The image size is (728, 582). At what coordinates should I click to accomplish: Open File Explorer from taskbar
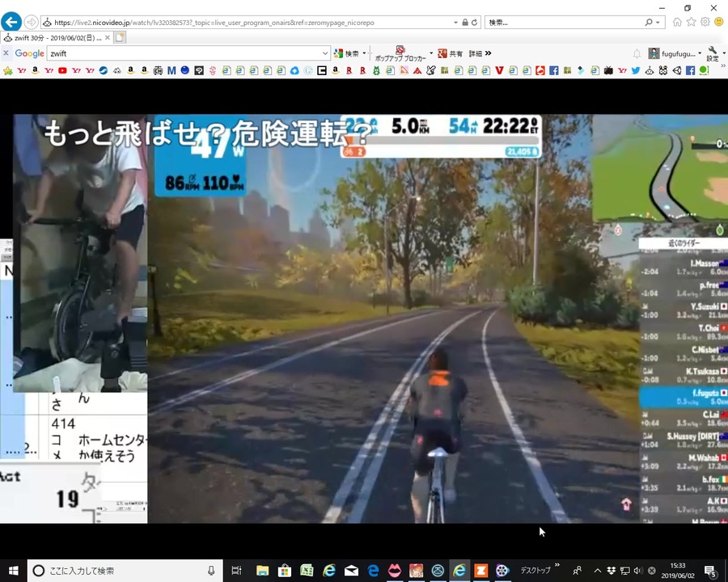point(262,571)
